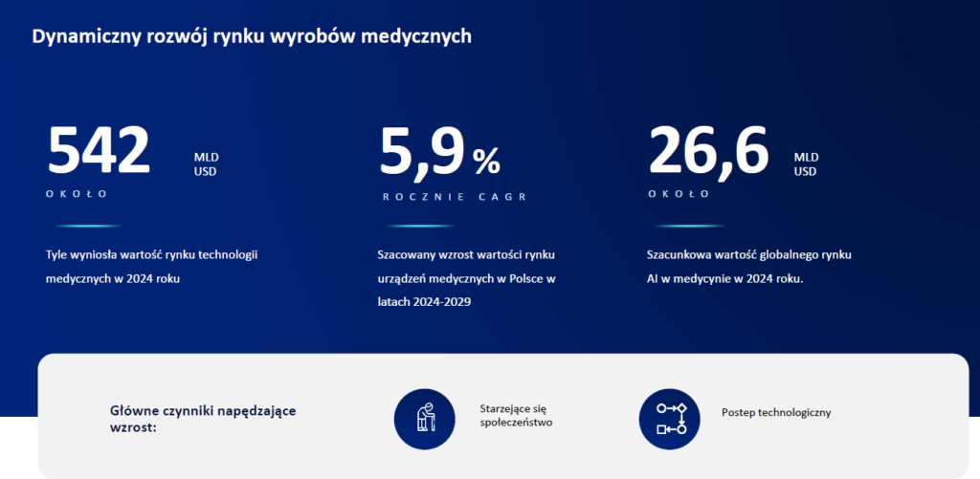Click the heading "Dynamiczny rozwój rynku wyrobów medycznych"
The image size is (980, 479).
point(252,37)
